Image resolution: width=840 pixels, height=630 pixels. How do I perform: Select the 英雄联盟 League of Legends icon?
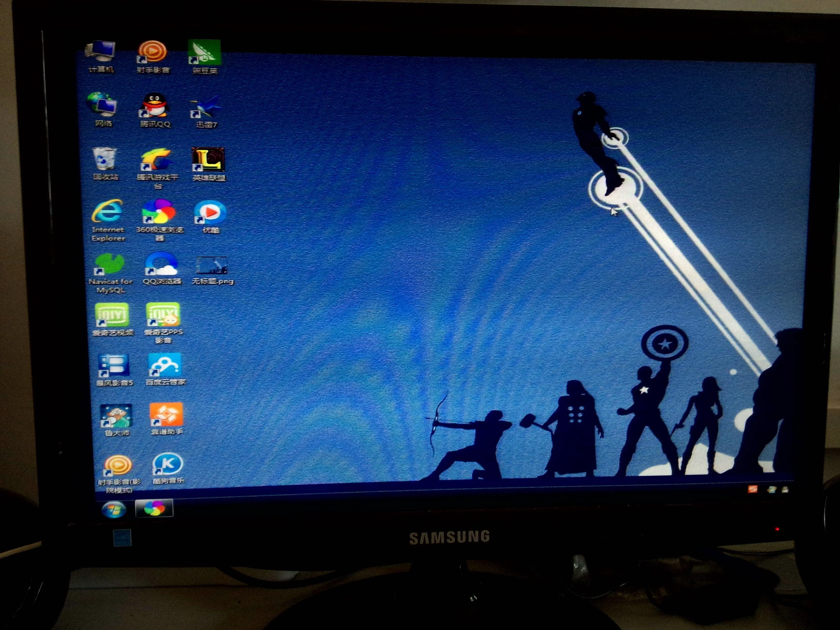coord(208,160)
